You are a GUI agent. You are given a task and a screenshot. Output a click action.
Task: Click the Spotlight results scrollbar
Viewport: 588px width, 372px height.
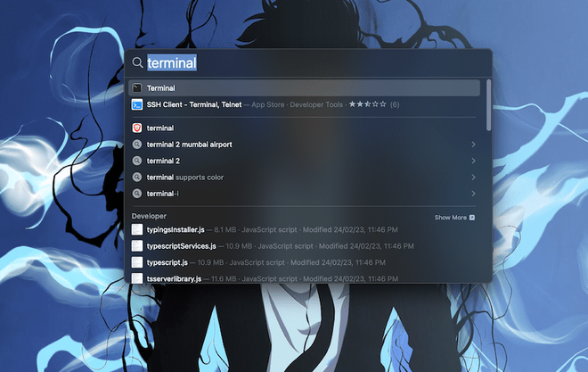click(488, 105)
